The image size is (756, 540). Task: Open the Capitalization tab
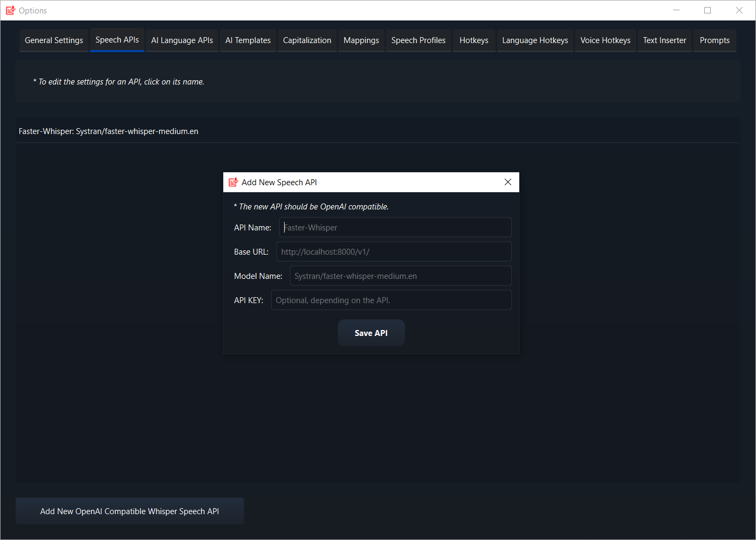307,40
